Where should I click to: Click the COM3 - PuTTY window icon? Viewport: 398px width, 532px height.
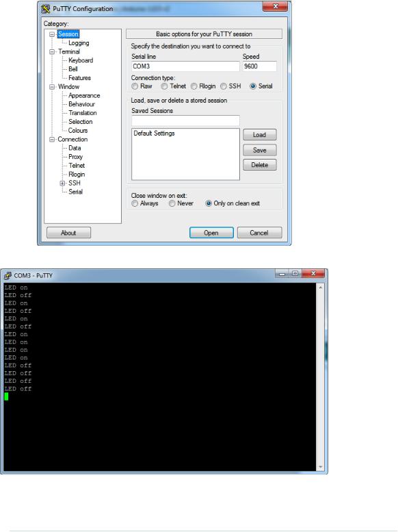8,275
